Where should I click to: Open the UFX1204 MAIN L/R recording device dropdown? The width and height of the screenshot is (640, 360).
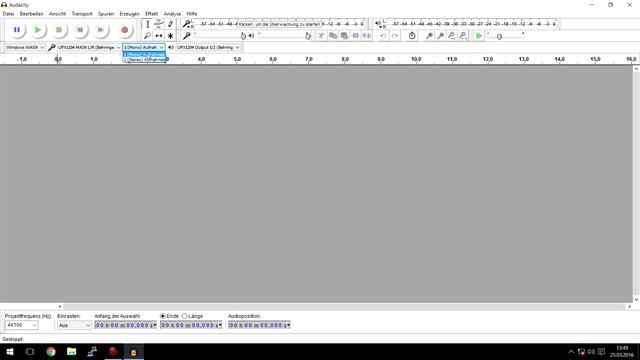[89, 47]
